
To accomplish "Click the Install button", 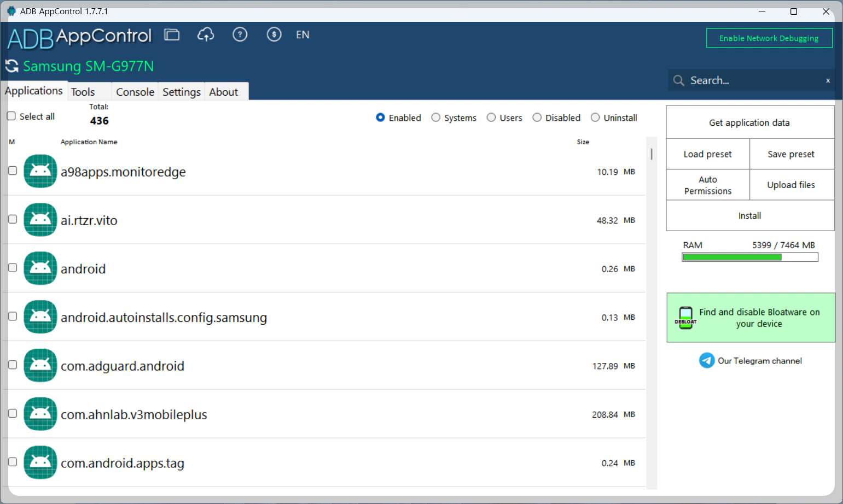I will click(750, 215).
